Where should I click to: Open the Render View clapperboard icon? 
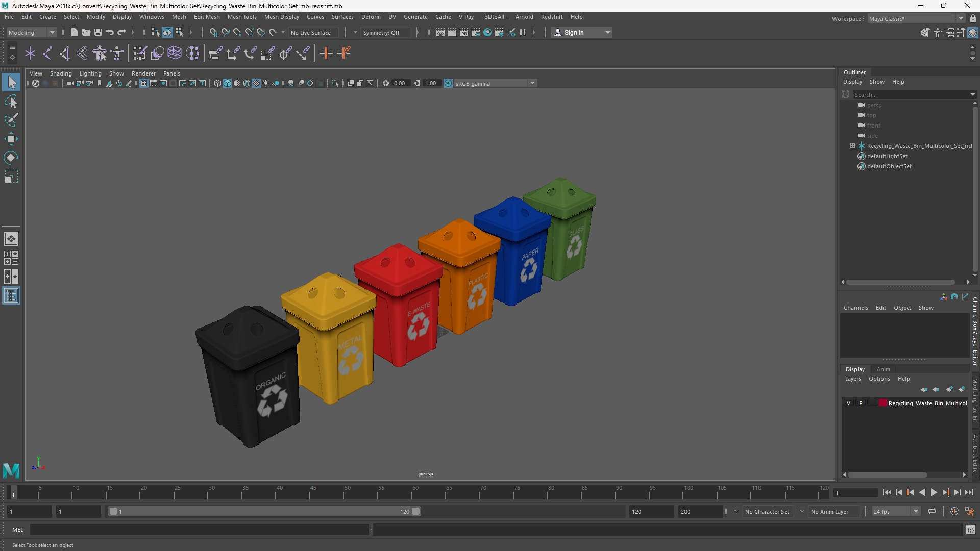(440, 32)
